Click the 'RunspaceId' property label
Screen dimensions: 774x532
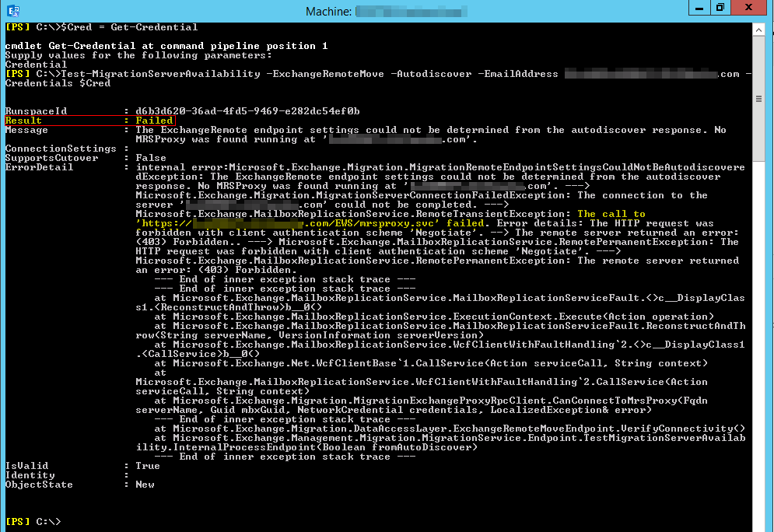(x=36, y=111)
